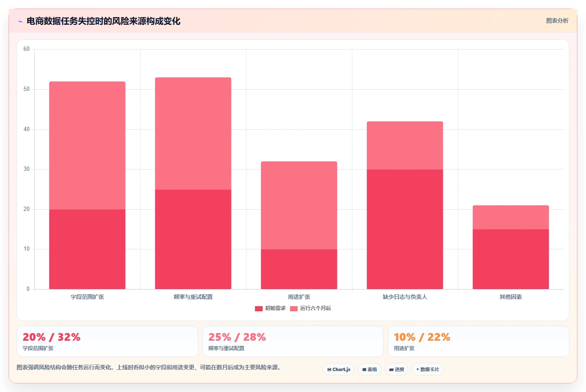
Task: Click the dark segment of 字段范围扩张 bar
Action: [x=87, y=249]
